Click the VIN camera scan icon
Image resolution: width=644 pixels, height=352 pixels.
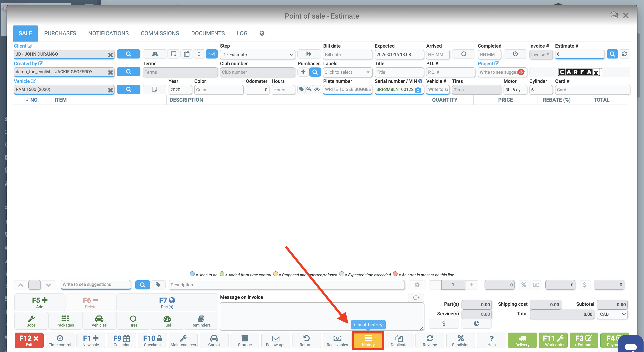click(x=418, y=90)
